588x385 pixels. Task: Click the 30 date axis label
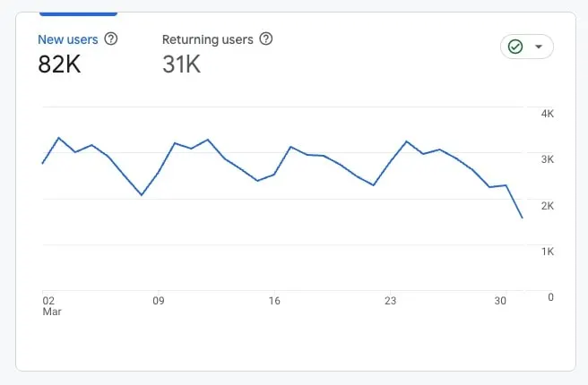(x=500, y=301)
